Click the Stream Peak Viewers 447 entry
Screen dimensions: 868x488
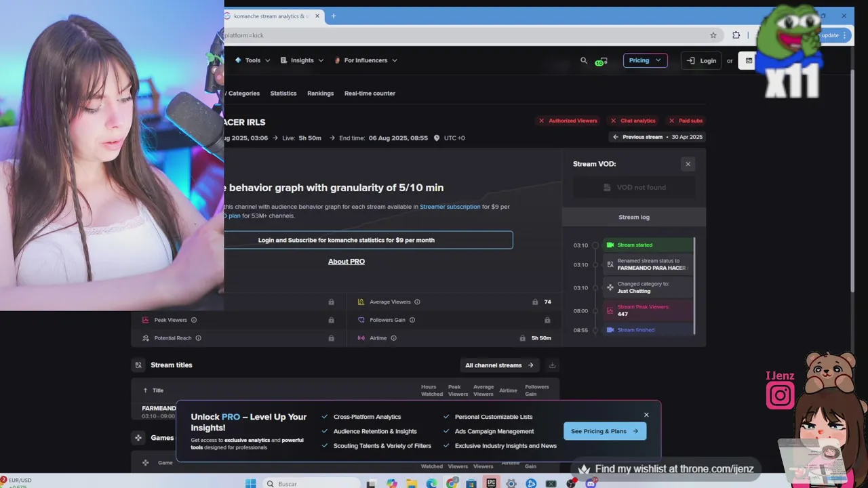click(x=648, y=310)
